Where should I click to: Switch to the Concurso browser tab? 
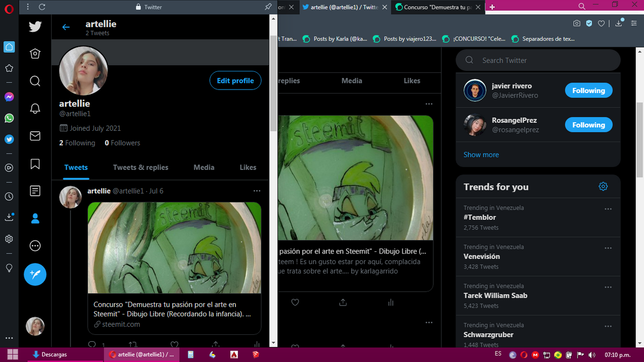pyautogui.click(x=438, y=7)
